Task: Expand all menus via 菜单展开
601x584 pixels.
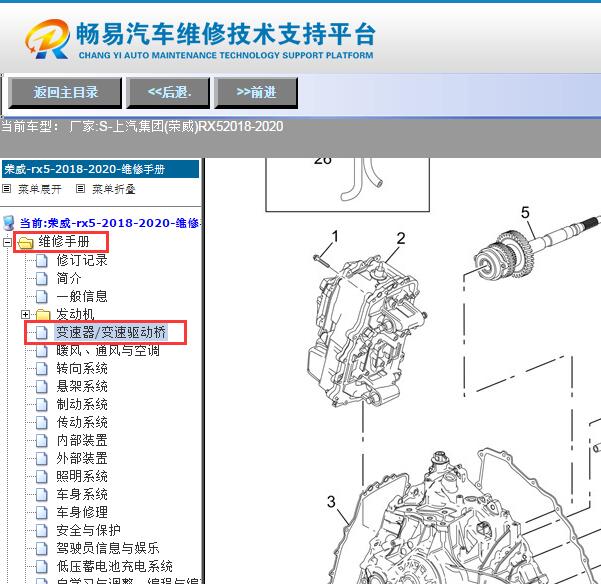Action: coord(40,189)
